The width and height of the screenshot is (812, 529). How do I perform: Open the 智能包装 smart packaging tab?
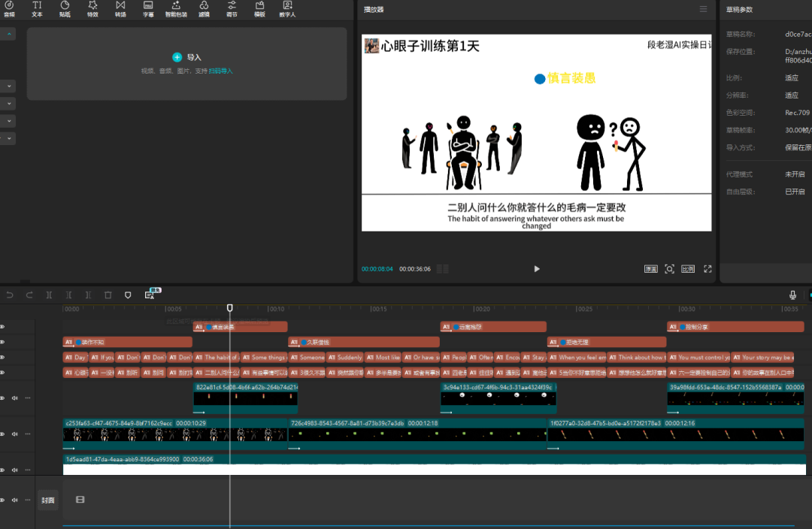click(176, 8)
